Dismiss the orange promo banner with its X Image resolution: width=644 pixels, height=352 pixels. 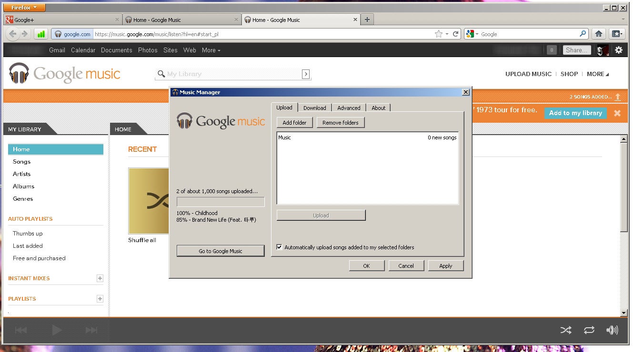click(x=617, y=113)
